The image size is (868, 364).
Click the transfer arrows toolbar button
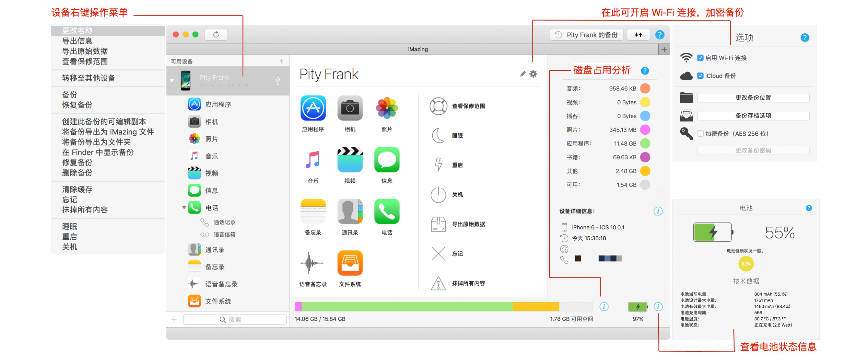click(638, 35)
